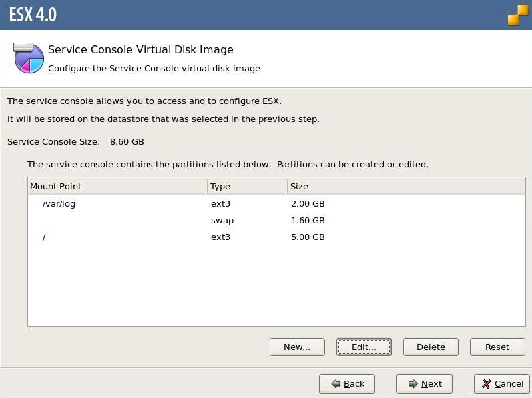Click the 2.00 GB size cell
The height and width of the screenshot is (398, 532).
click(308, 203)
